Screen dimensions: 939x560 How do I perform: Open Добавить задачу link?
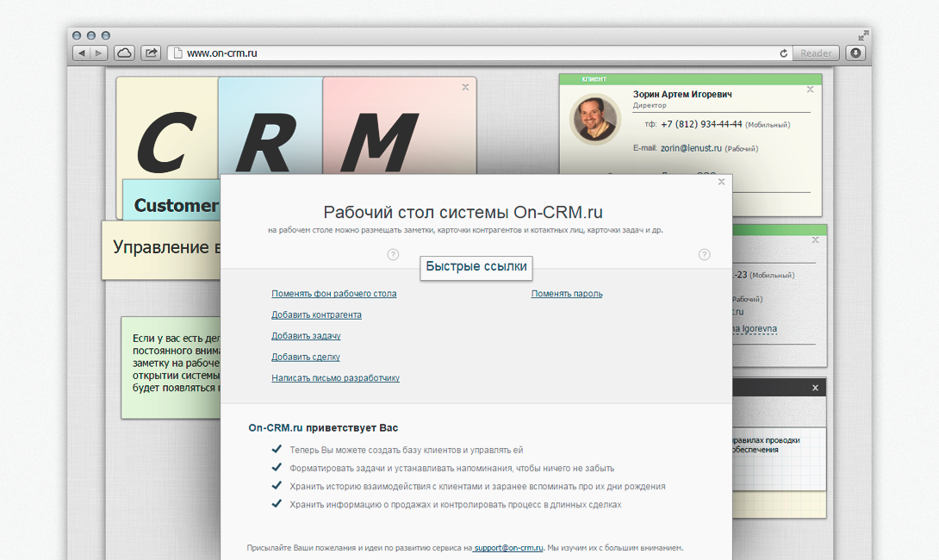tap(306, 335)
